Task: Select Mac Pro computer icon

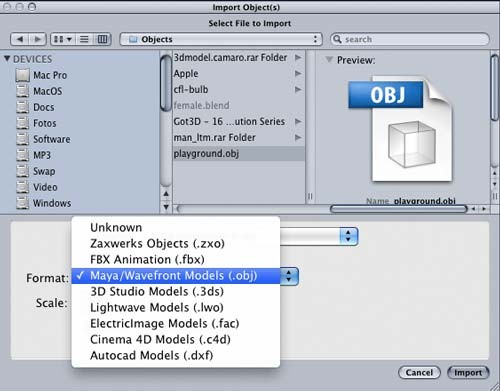Action: [x=22, y=75]
